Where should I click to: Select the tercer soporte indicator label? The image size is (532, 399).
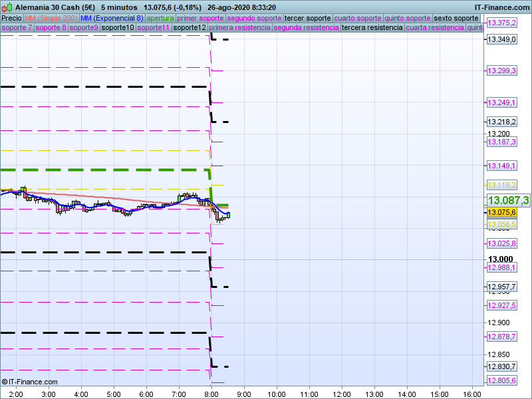click(307, 18)
